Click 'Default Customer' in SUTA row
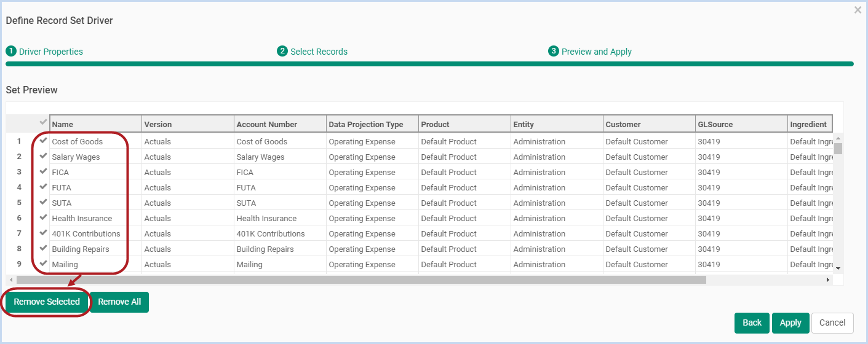Viewport: 868px width, 344px height. [636, 203]
